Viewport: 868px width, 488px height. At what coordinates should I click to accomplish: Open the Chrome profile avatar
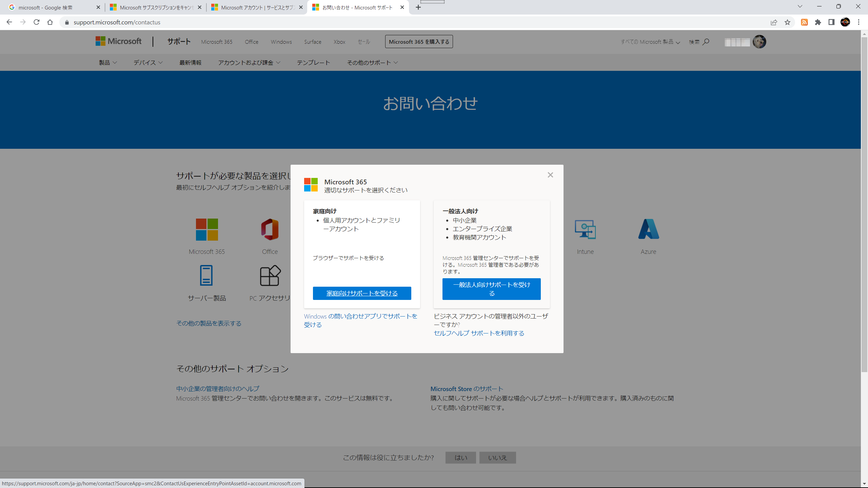[845, 22]
